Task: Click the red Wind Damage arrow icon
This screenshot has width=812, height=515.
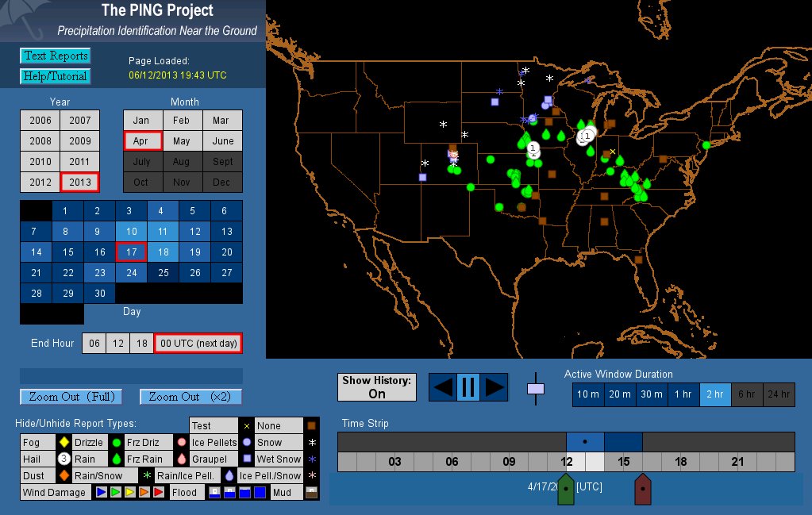Action: click(x=158, y=493)
